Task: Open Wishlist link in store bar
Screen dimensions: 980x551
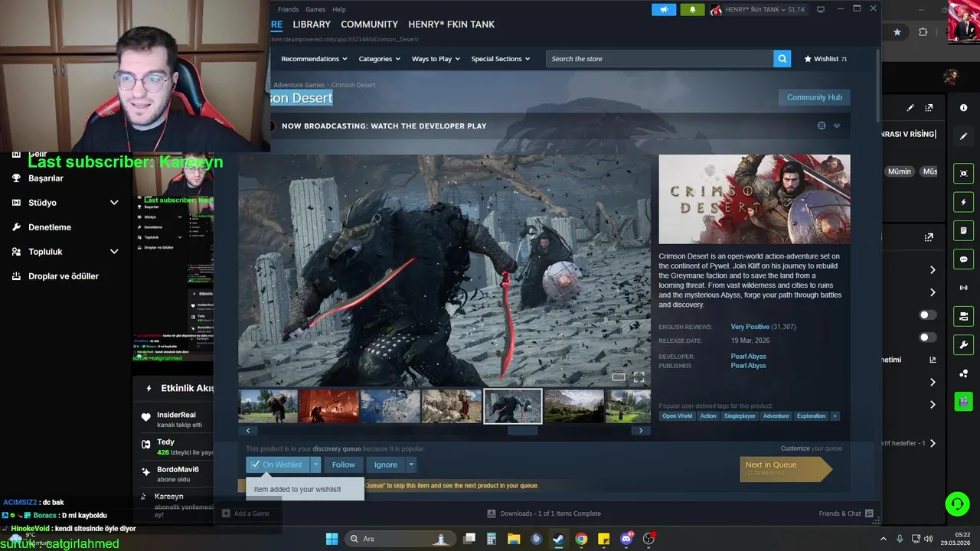Action: pyautogui.click(x=825, y=59)
